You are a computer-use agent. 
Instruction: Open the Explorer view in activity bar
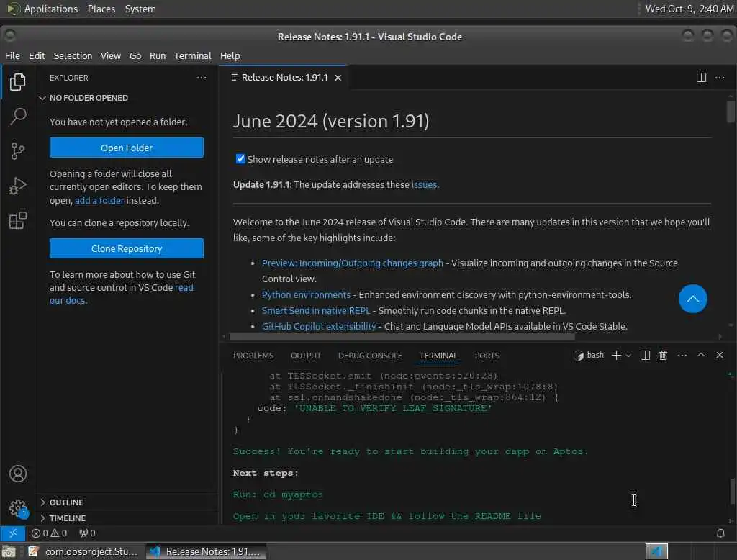tap(17, 82)
